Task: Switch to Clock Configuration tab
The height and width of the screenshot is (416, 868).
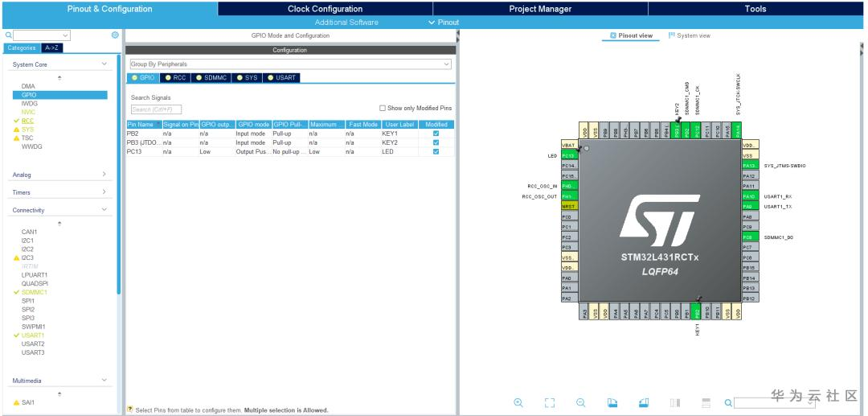Action: (x=325, y=9)
